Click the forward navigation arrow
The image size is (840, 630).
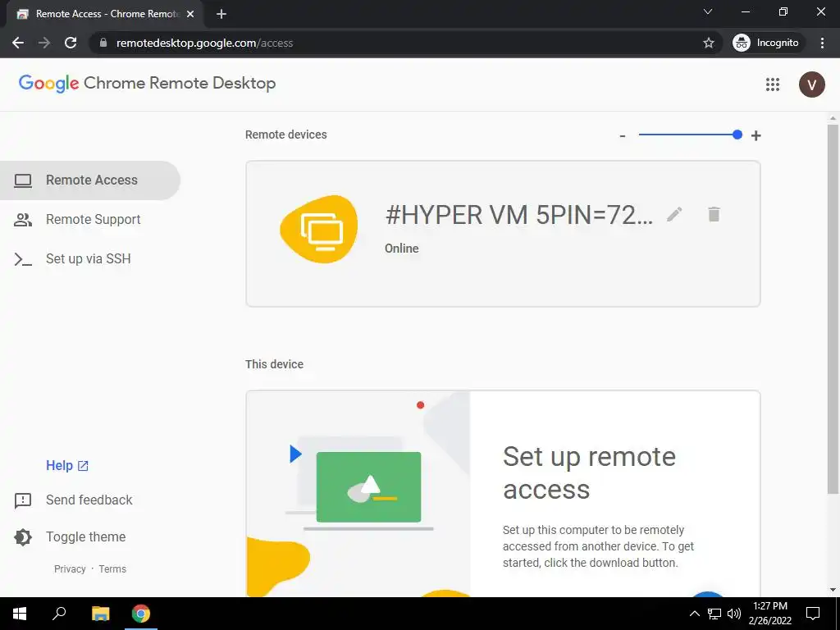point(44,43)
